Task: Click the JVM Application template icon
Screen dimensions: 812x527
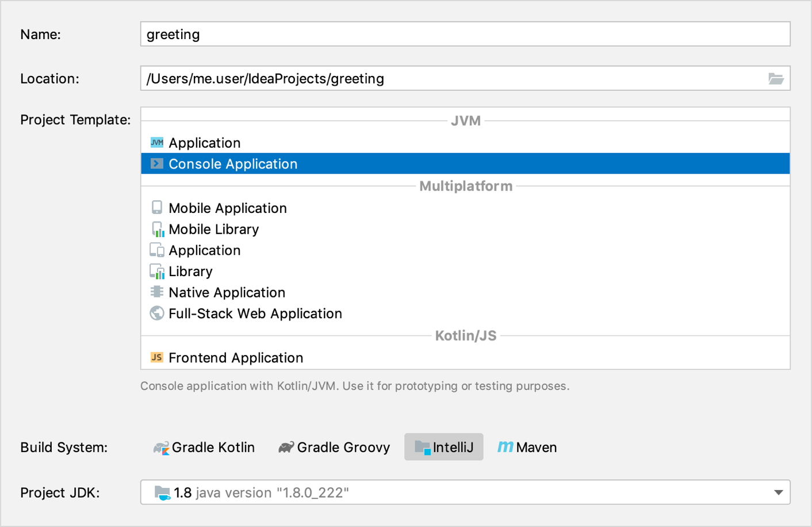Action: (156, 143)
